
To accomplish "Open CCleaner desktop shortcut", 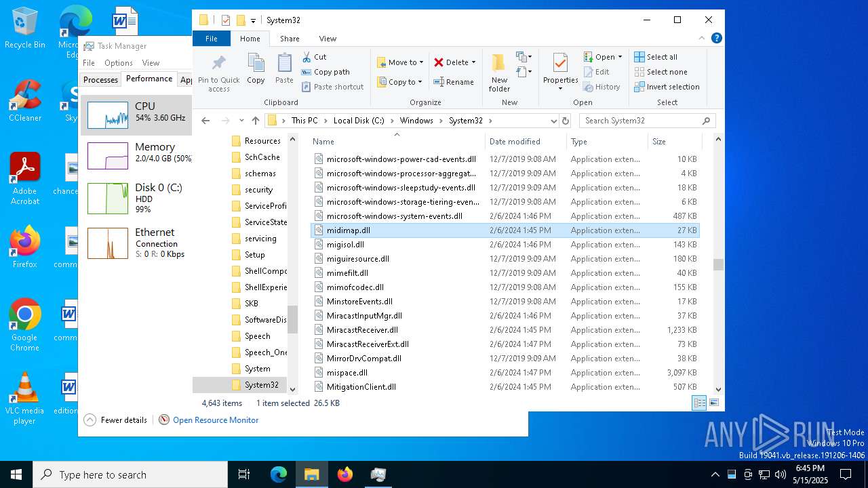I will pos(24,100).
